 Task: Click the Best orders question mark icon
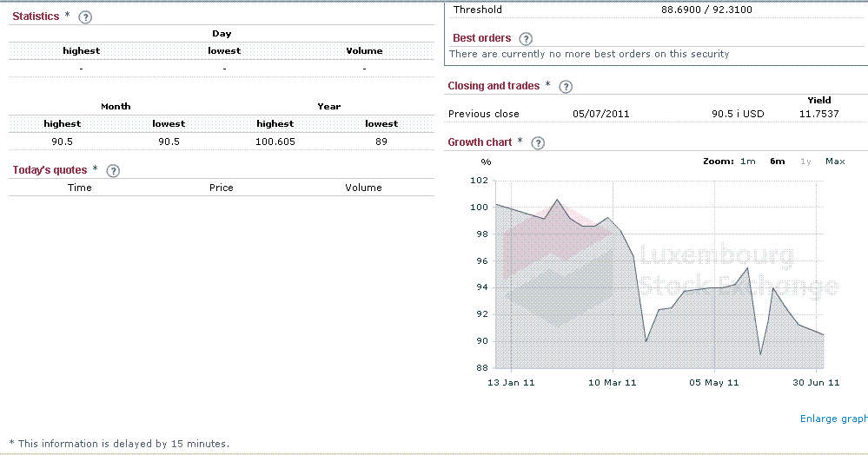pyautogui.click(x=526, y=39)
